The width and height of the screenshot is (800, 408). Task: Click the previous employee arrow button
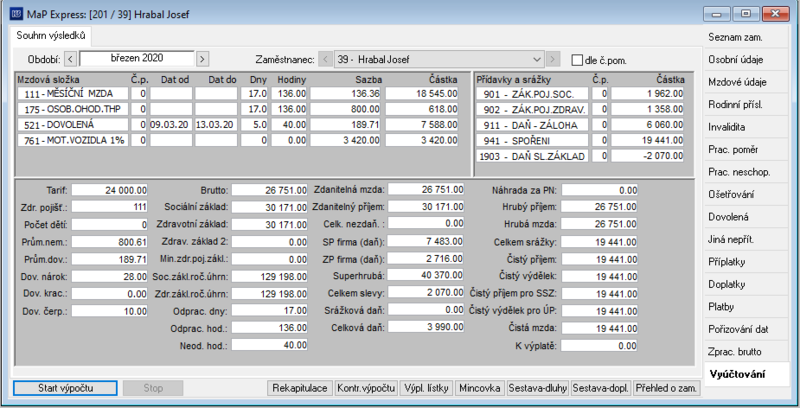click(x=326, y=59)
